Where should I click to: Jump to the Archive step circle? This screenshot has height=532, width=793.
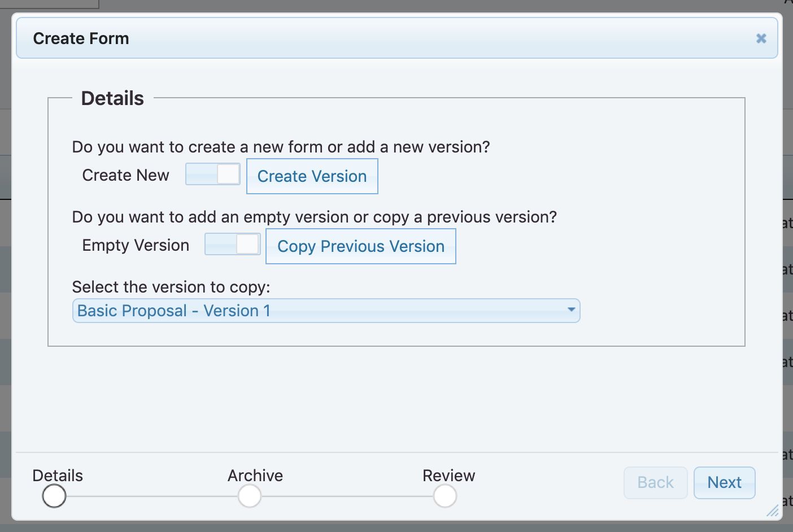click(x=250, y=496)
